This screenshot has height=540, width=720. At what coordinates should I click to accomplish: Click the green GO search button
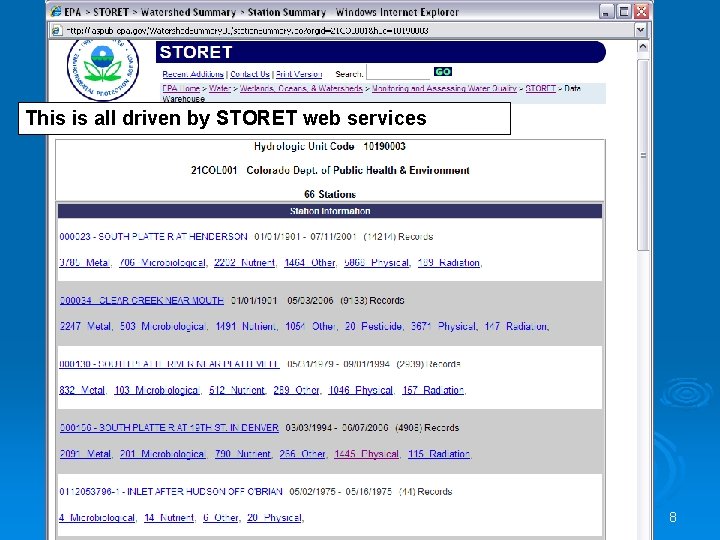click(443, 72)
